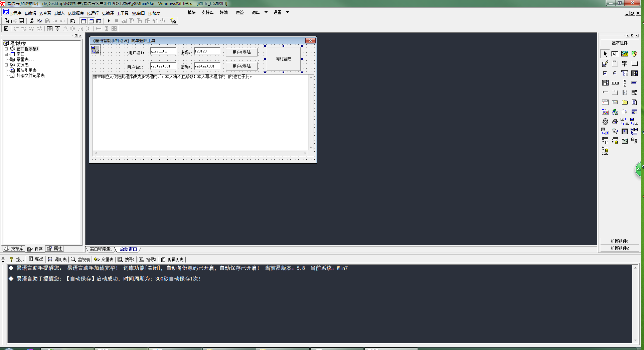Toggle the second panel layout button

pyautogui.click(x=91, y=21)
